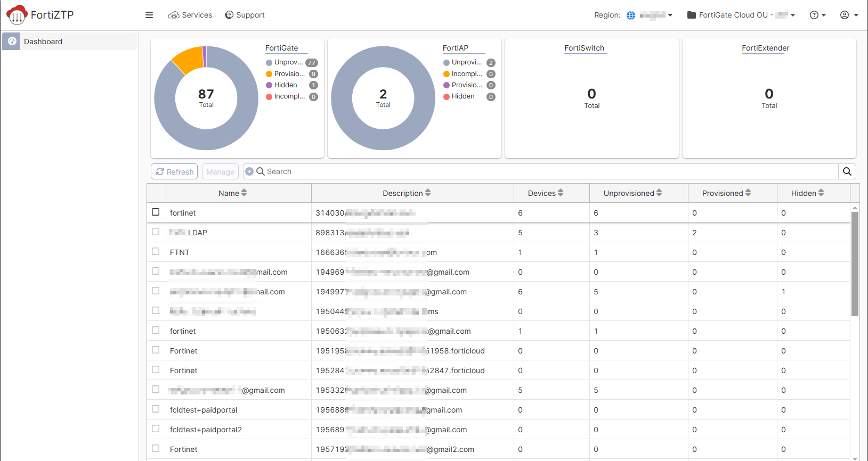Check the box for the LDAP row

(x=156, y=232)
